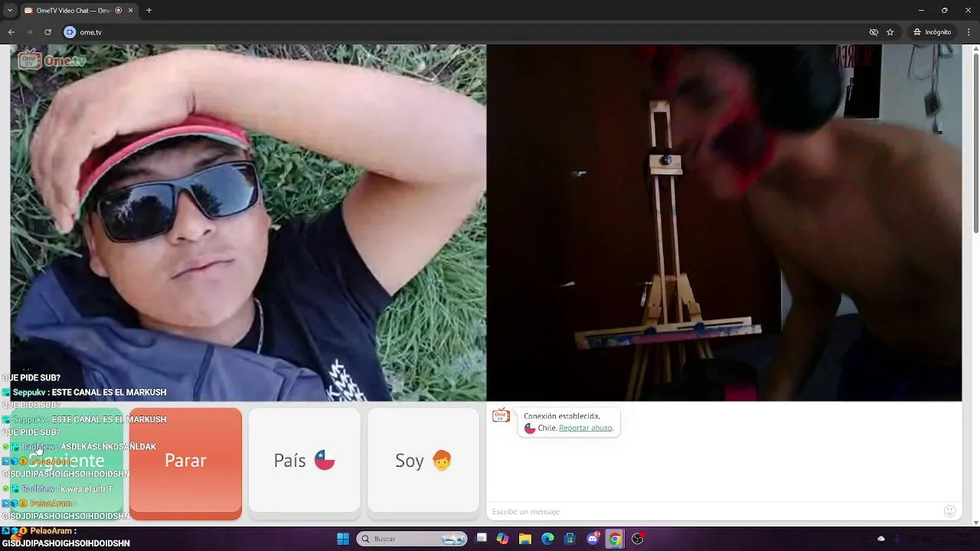This screenshot has width=980, height=551.
Task: Click the OmeTV avatar in the chat message
Action: (x=501, y=416)
